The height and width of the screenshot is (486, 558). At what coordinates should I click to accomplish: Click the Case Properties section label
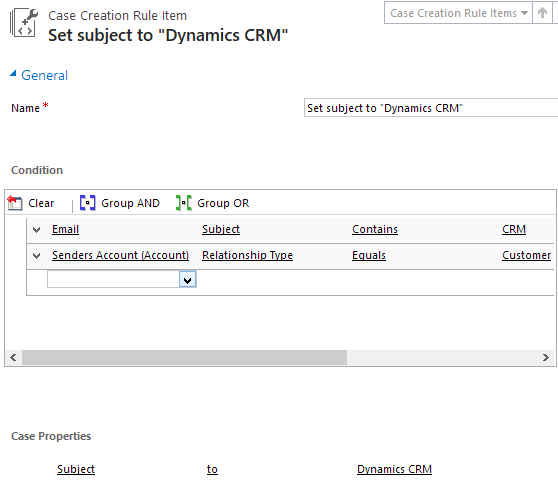[x=51, y=436]
